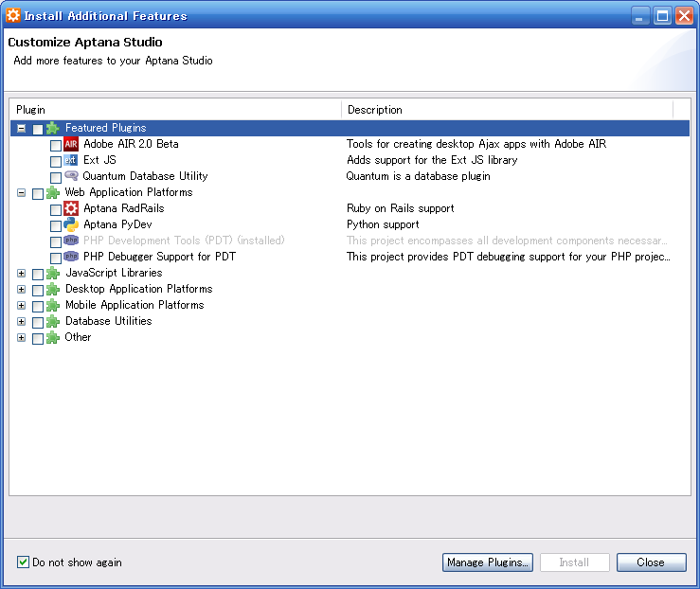Screen dimensions: 700x589
Task: Select the Other category label
Action: pos(78,337)
